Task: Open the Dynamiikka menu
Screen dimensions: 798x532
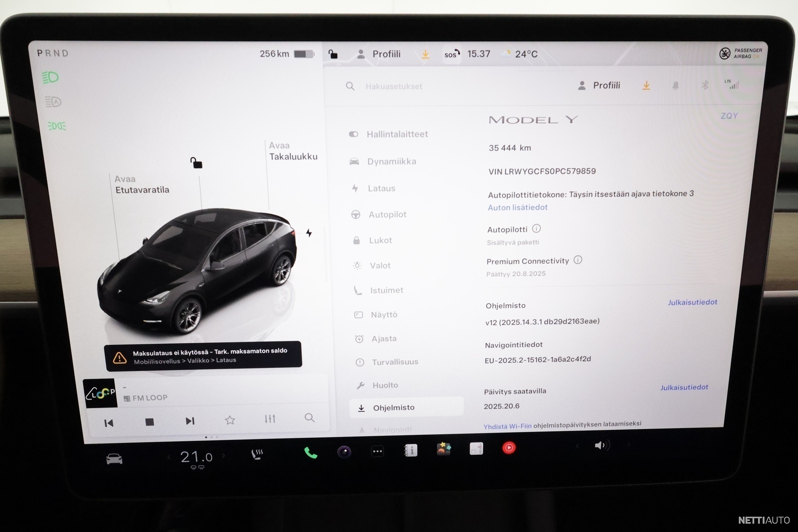Action: [383, 162]
